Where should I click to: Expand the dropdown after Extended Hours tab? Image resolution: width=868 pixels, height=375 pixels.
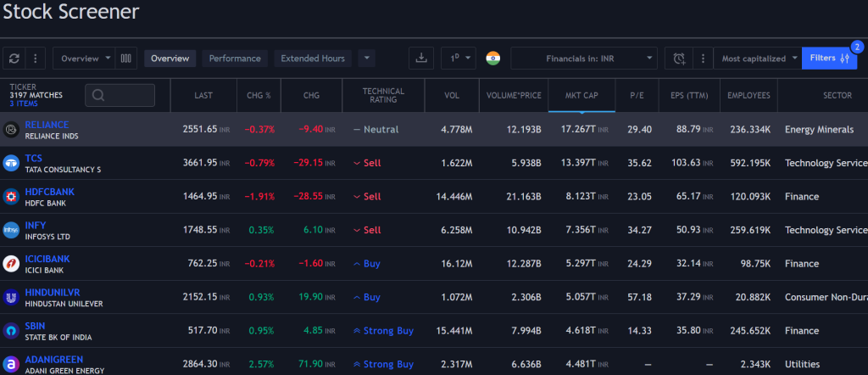click(x=366, y=59)
